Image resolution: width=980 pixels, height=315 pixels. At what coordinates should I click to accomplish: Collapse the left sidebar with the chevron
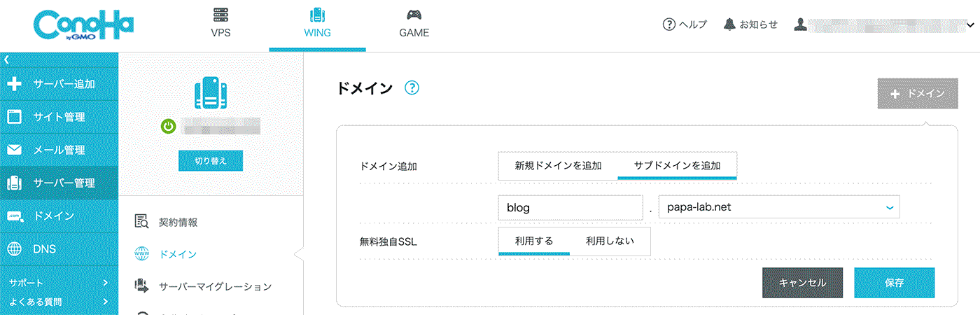[x=6, y=59]
